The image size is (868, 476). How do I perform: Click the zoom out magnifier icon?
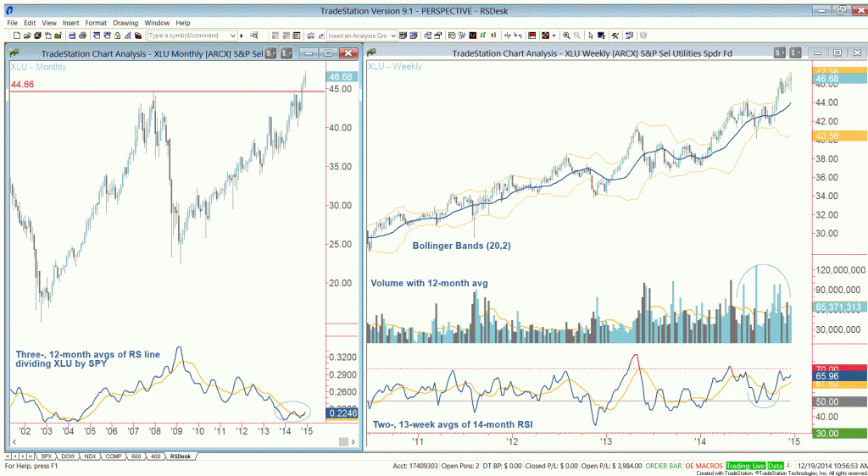click(x=576, y=36)
